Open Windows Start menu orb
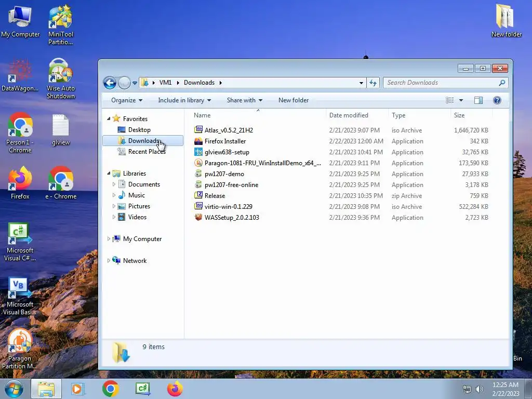 [x=14, y=389]
